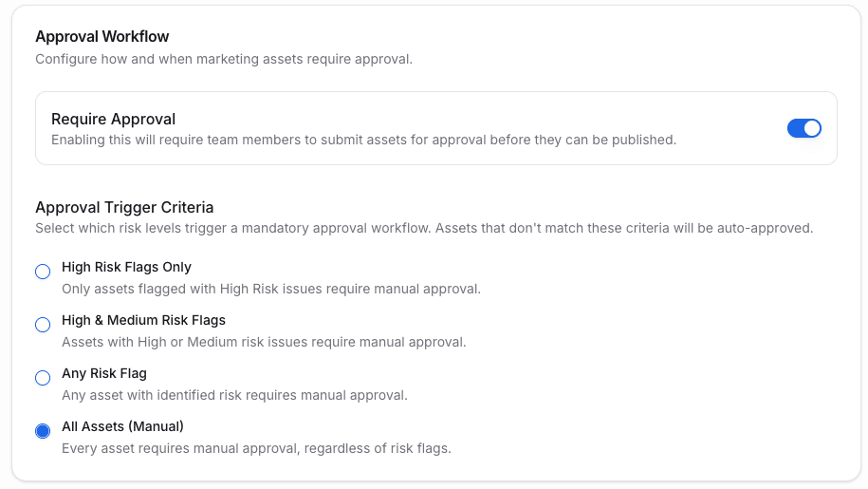This screenshot has width=868, height=489.
Task: Click the "All Assets (Manual)" label text
Action: point(122,426)
